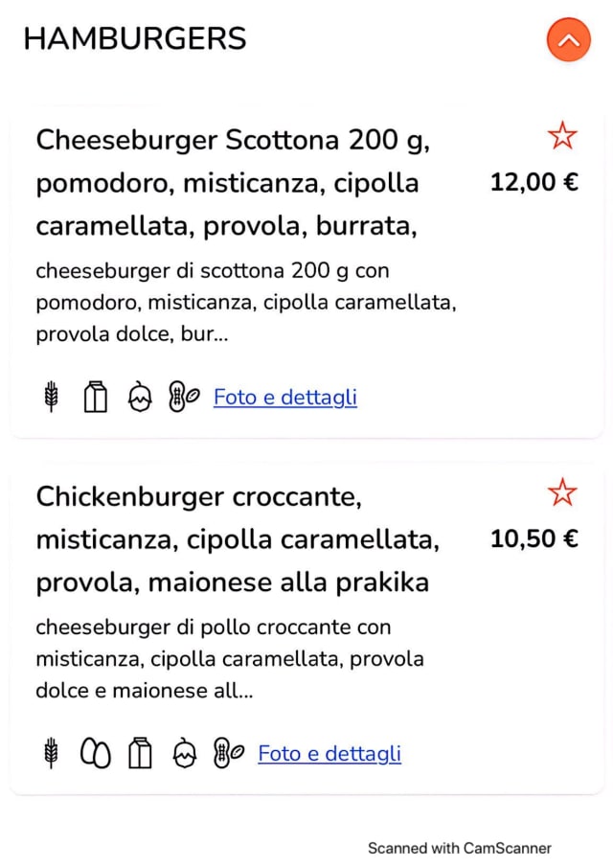Select the Cheeseburger Scottona item title

coord(230,182)
